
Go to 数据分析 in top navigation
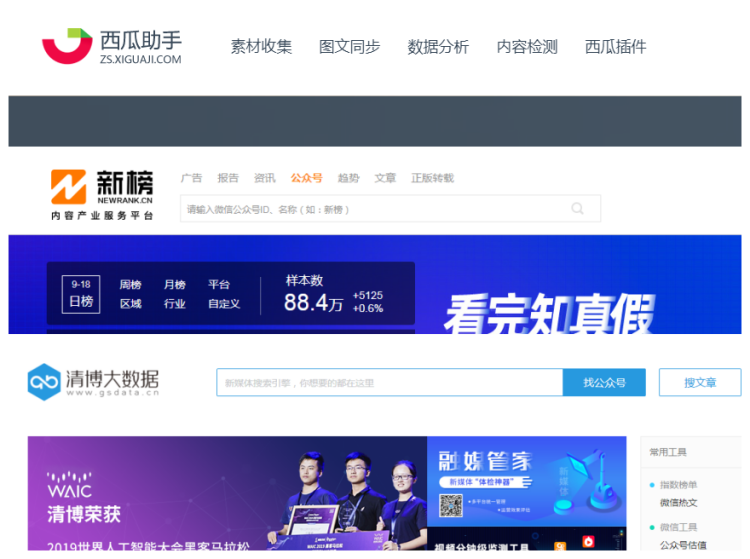[438, 46]
